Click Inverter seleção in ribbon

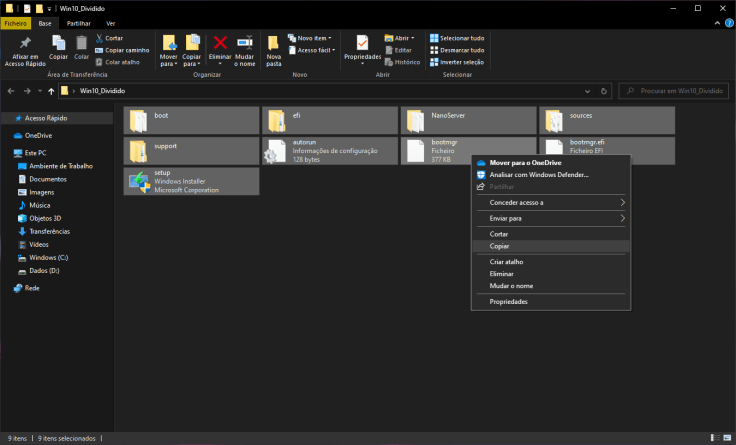pos(457,62)
